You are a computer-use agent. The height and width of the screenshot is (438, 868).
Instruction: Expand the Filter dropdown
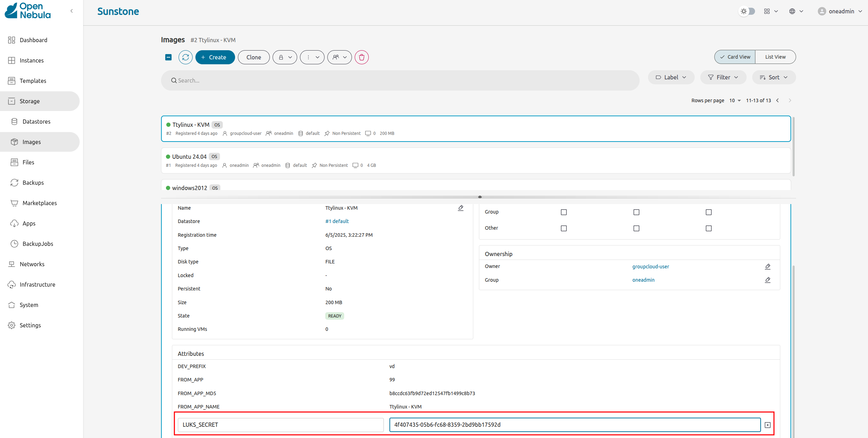[723, 77]
